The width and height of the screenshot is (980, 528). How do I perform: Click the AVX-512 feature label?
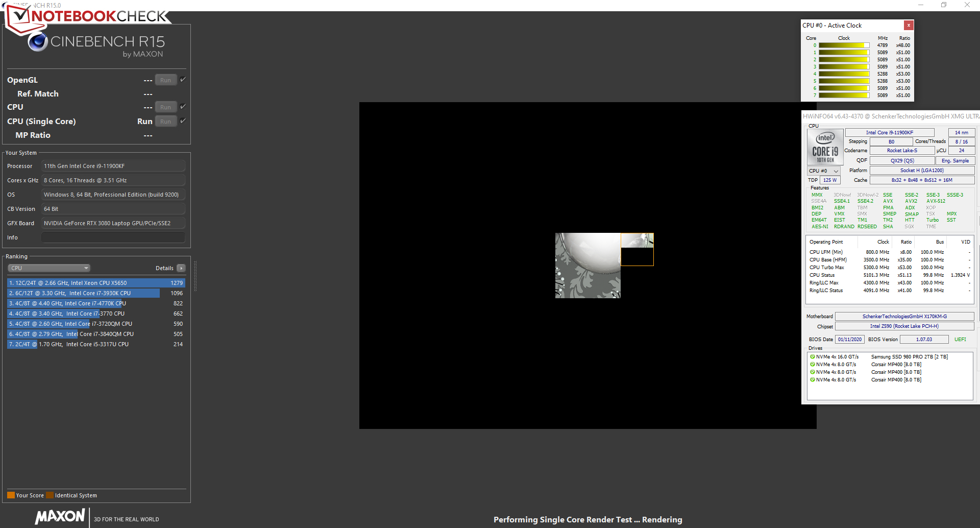coord(936,201)
